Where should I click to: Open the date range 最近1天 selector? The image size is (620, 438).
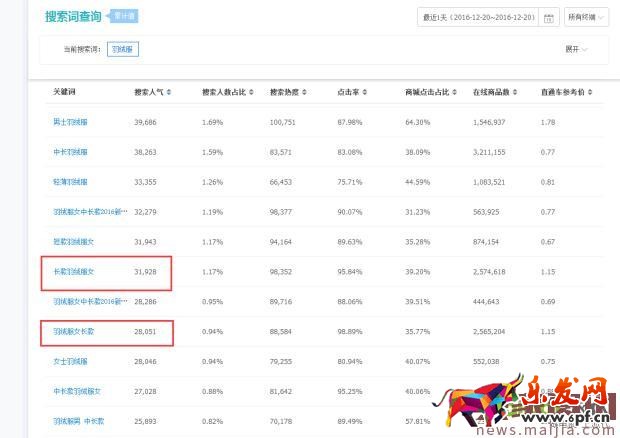pyautogui.click(x=480, y=17)
